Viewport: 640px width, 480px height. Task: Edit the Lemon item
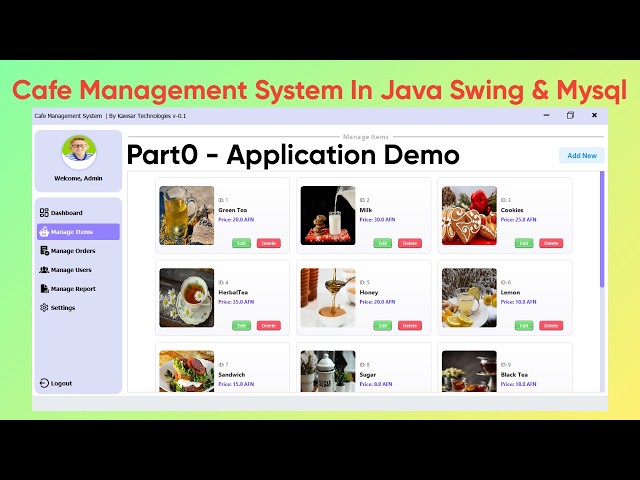click(x=524, y=326)
